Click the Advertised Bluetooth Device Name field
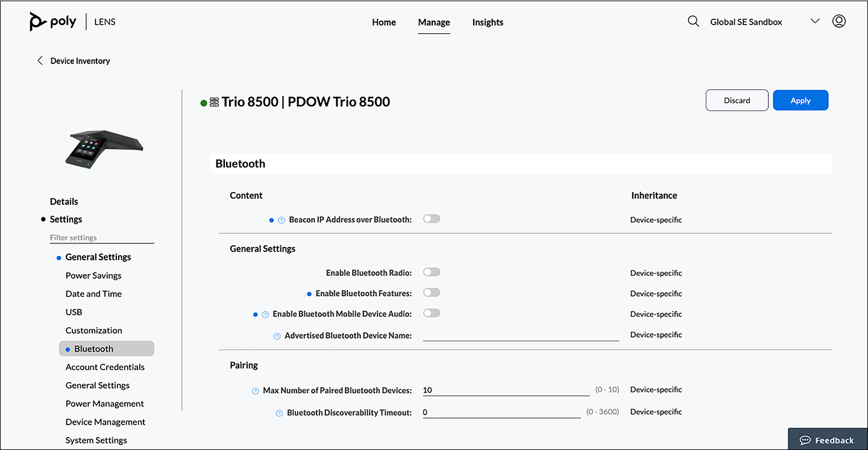Screen dimensions: 868x450 tap(521, 335)
